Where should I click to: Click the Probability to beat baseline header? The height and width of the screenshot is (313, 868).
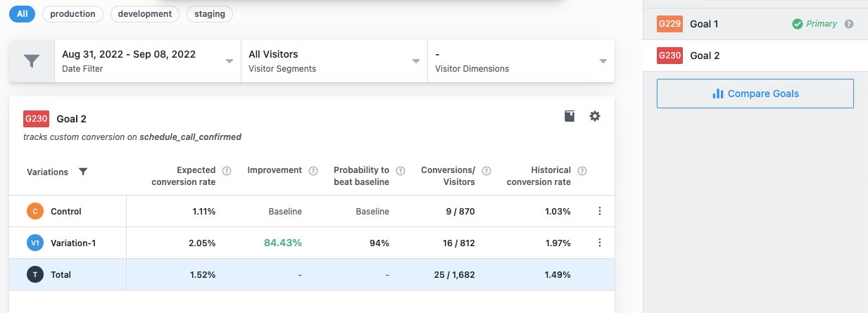(x=361, y=176)
